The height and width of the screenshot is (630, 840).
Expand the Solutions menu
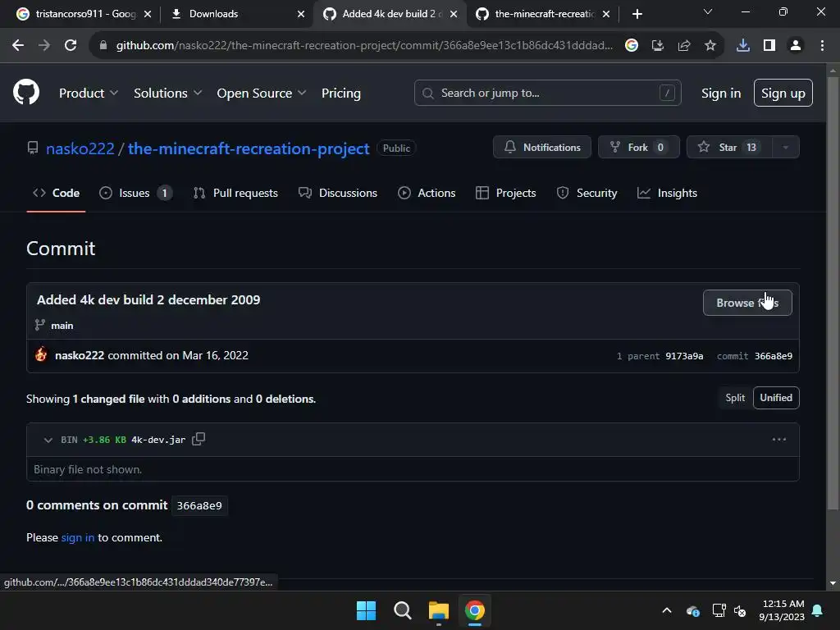point(167,93)
